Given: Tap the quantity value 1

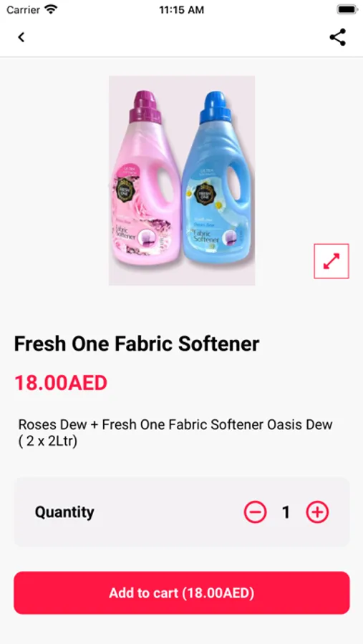Looking at the screenshot, I should click(x=286, y=512).
